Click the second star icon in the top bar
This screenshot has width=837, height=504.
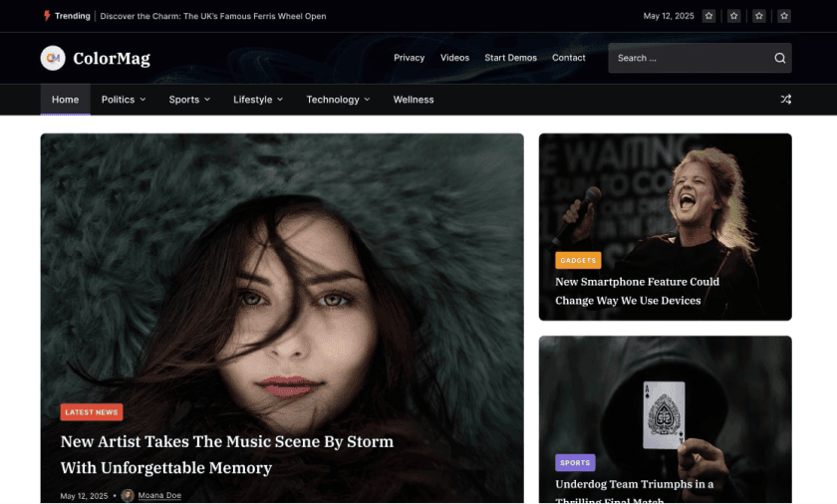coord(734,16)
